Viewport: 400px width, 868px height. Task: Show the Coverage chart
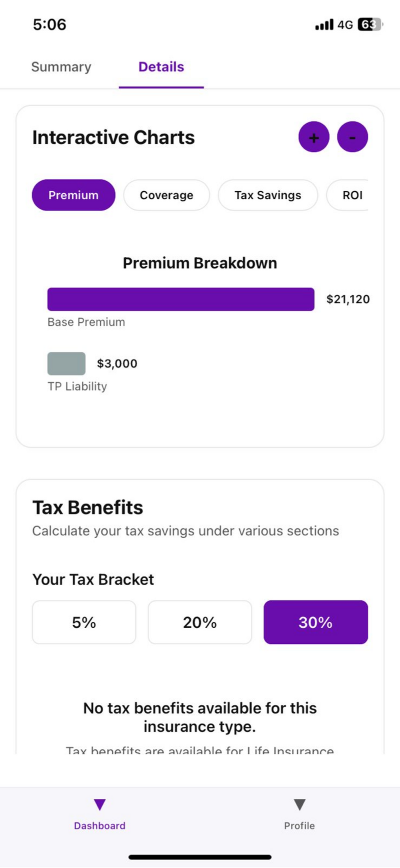click(166, 195)
